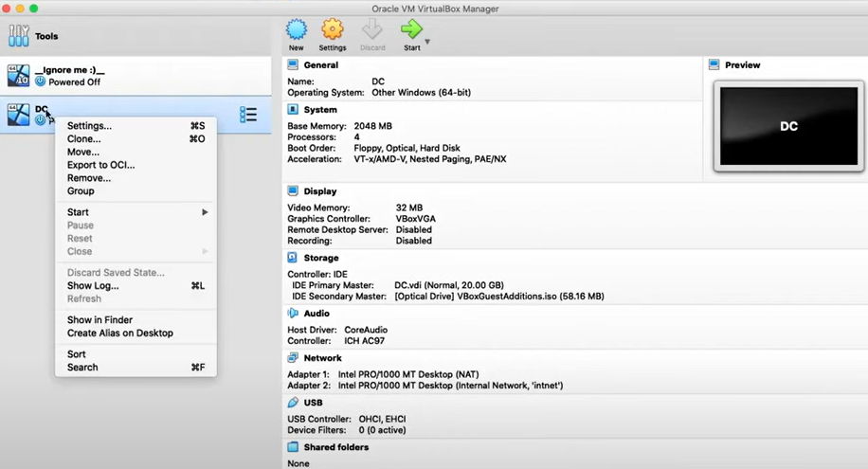
Task: Click the Display section monitor icon
Action: (293, 191)
